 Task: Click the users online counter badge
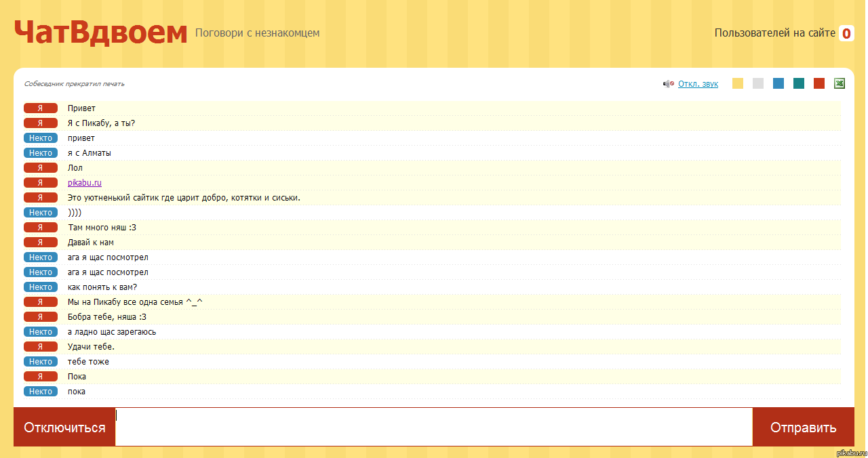click(846, 33)
